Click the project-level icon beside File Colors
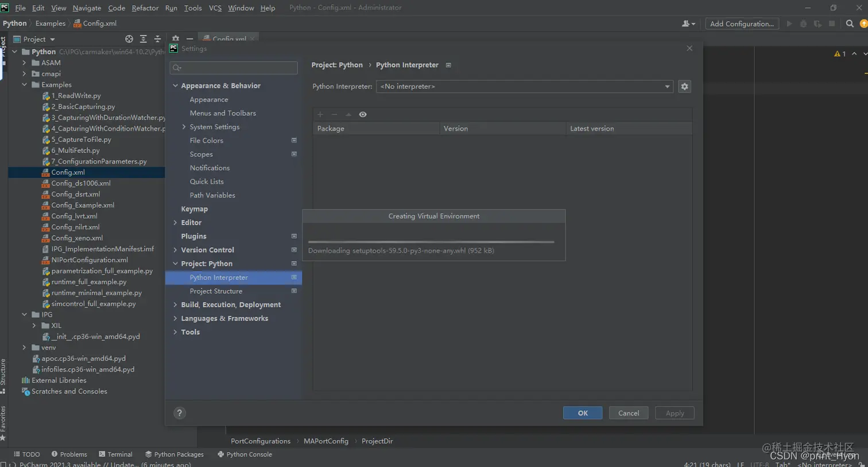 point(294,140)
